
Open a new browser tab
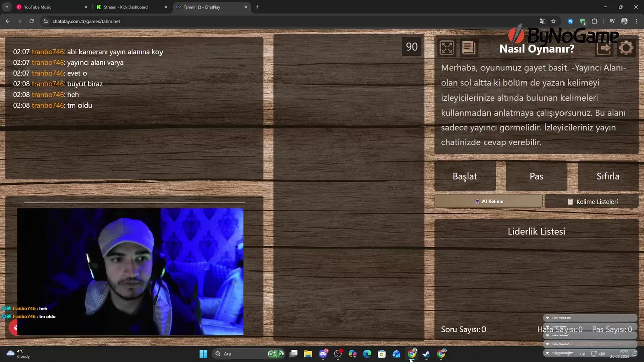[258, 7]
